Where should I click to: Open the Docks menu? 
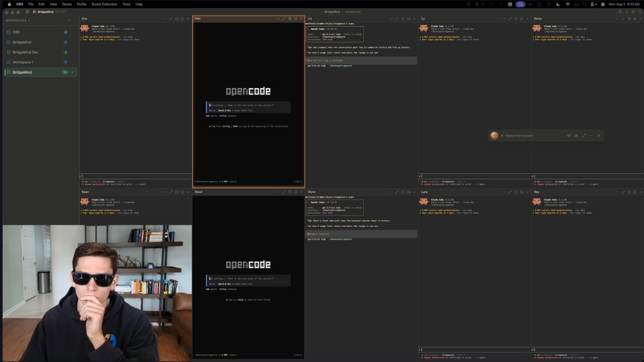(x=67, y=4)
